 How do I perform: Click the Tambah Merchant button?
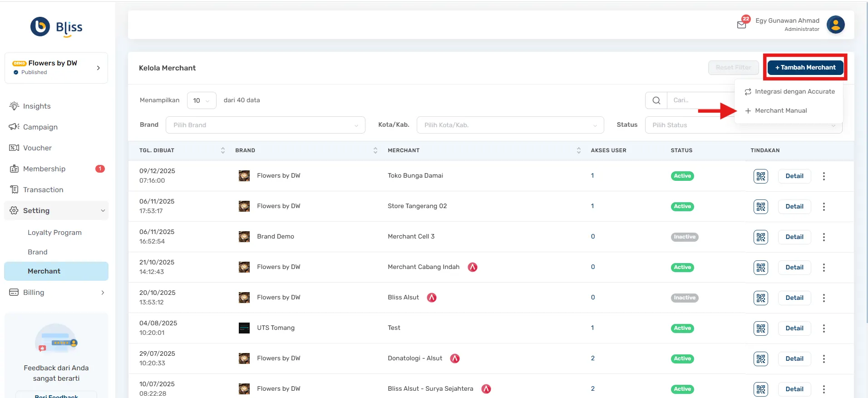coord(805,68)
